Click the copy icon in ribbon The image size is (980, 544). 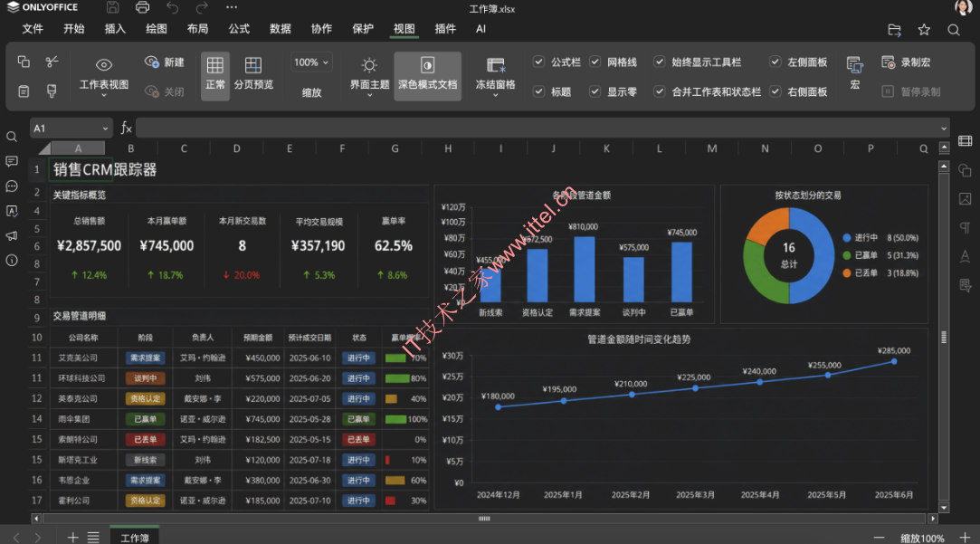[x=24, y=62]
